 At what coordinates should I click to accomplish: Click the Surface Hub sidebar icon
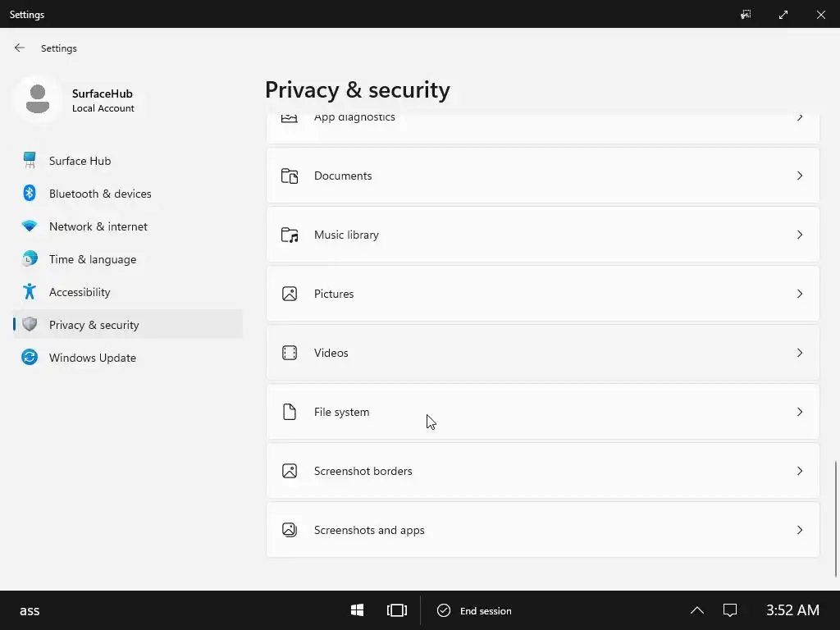(x=30, y=161)
